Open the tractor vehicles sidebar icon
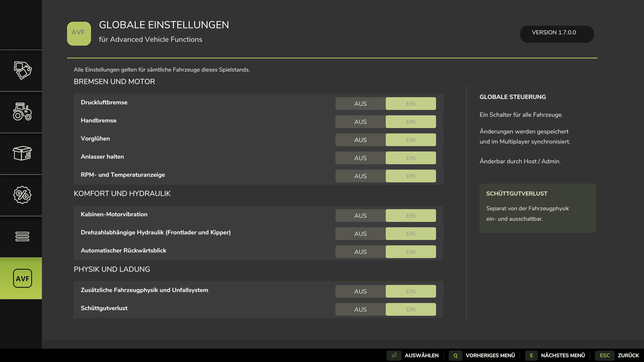 (22, 112)
